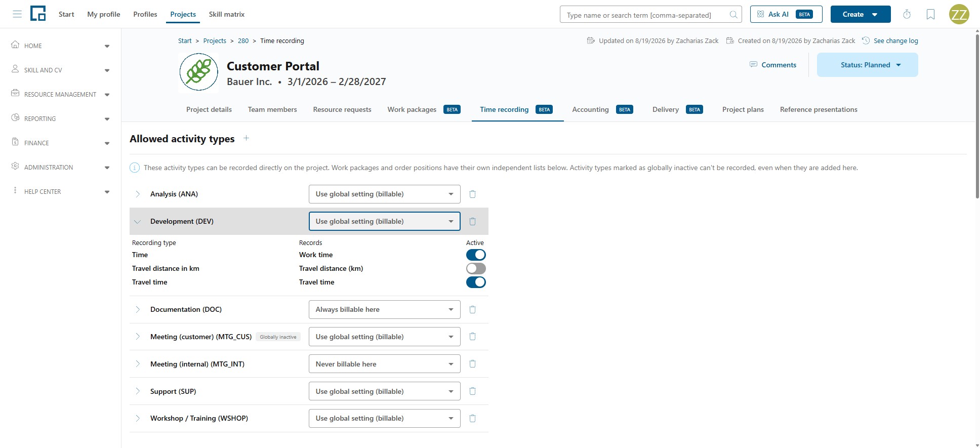The height and width of the screenshot is (448, 980).
Task: Click the stopwatch timer icon in header
Action: point(907,15)
